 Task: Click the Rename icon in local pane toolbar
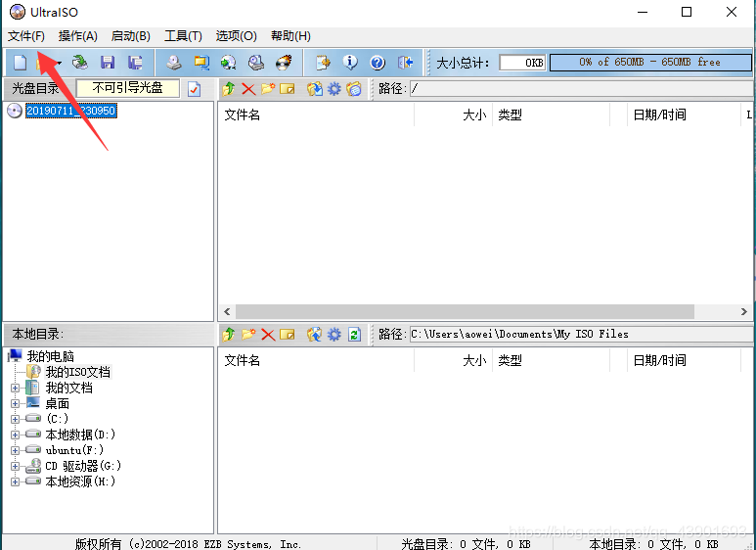click(x=288, y=334)
